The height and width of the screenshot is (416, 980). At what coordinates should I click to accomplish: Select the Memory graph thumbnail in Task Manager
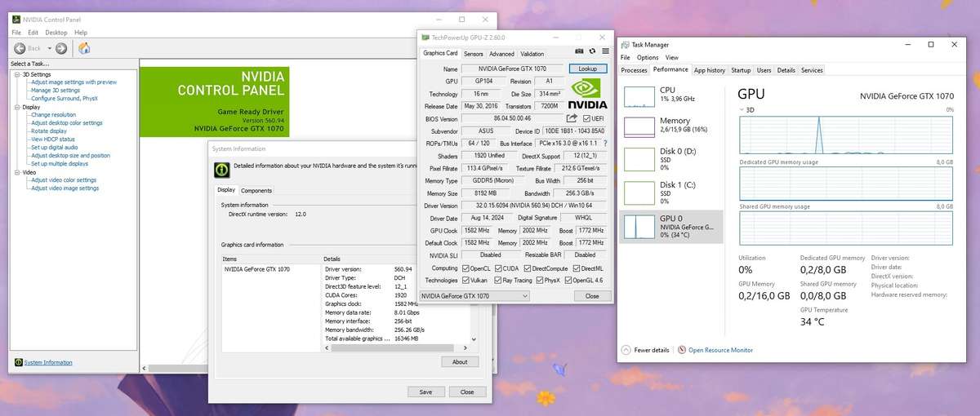[639, 126]
